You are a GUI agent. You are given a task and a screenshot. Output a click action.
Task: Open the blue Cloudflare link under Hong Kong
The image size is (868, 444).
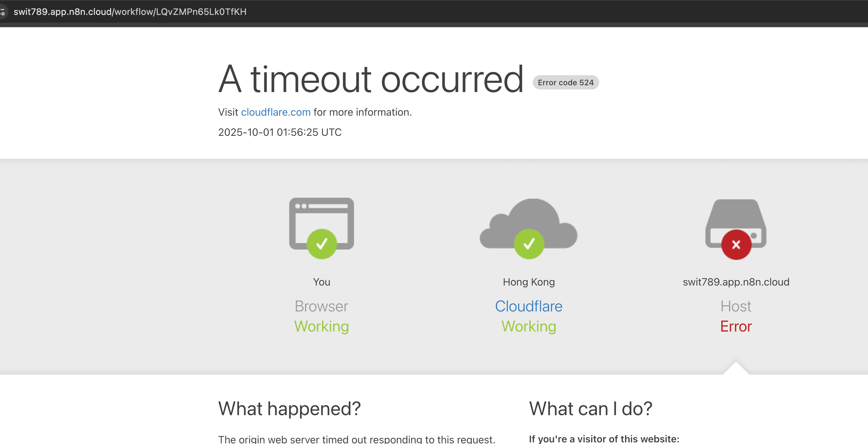click(x=528, y=306)
